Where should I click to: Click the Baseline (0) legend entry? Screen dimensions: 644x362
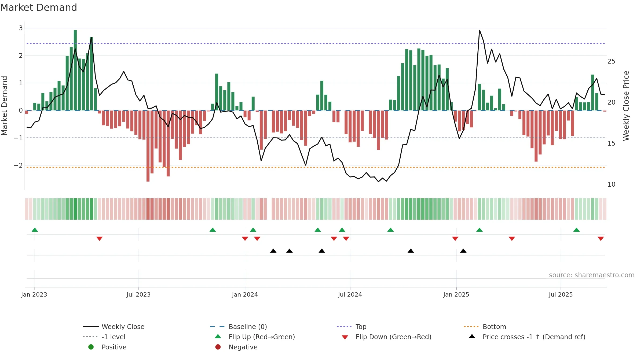(x=238, y=327)
